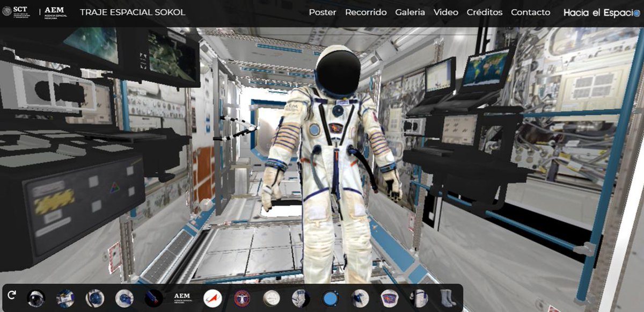This screenshot has width=644, height=312.
Task: Click the astronaut's black helmet visor
Action: tap(338, 74)
